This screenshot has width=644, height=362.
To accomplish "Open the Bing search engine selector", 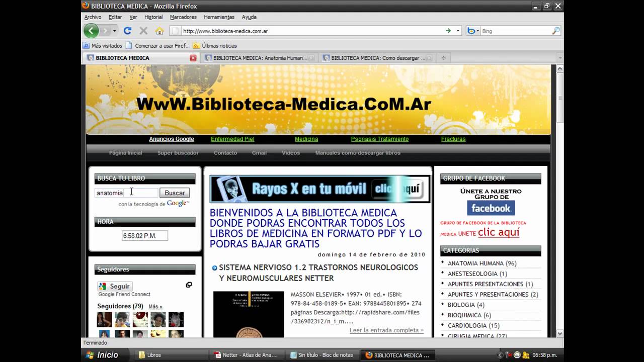I will [x=473, y=31].
